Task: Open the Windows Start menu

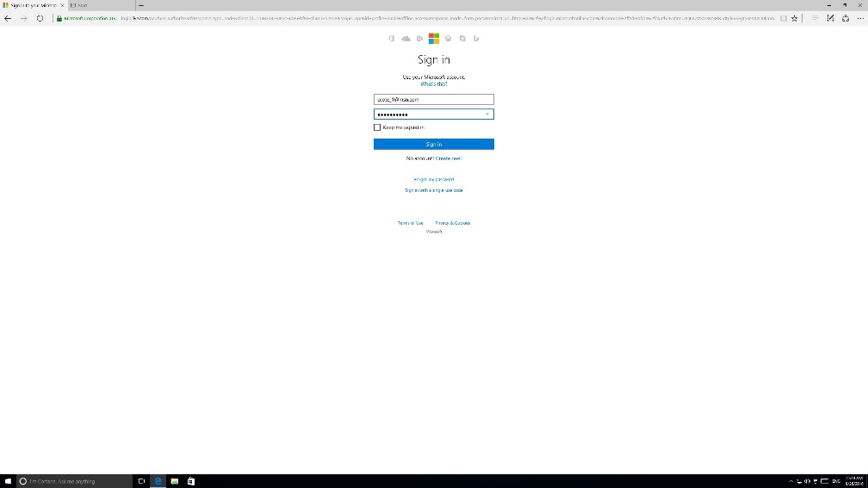Action: point(8,481)
